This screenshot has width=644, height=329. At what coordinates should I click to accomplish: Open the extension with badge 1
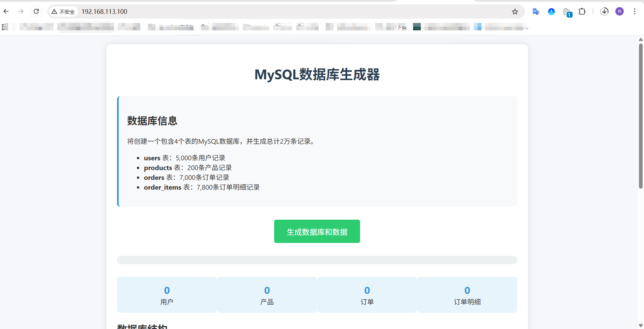567,12
